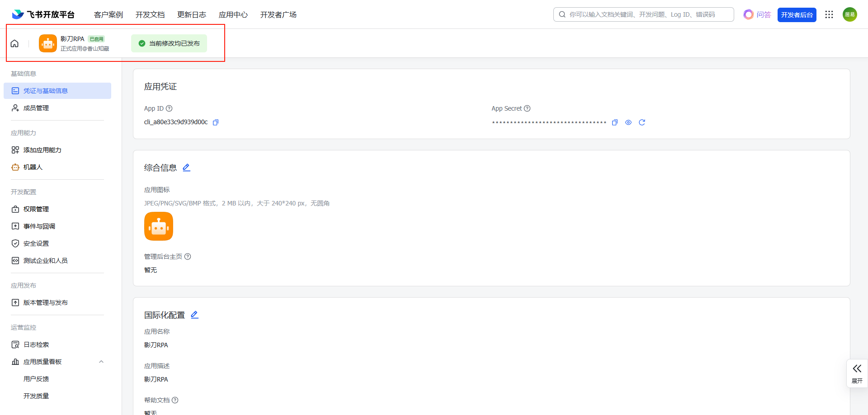
Task: Open the 问答 assistant
Action: click(x=757, y=15)
